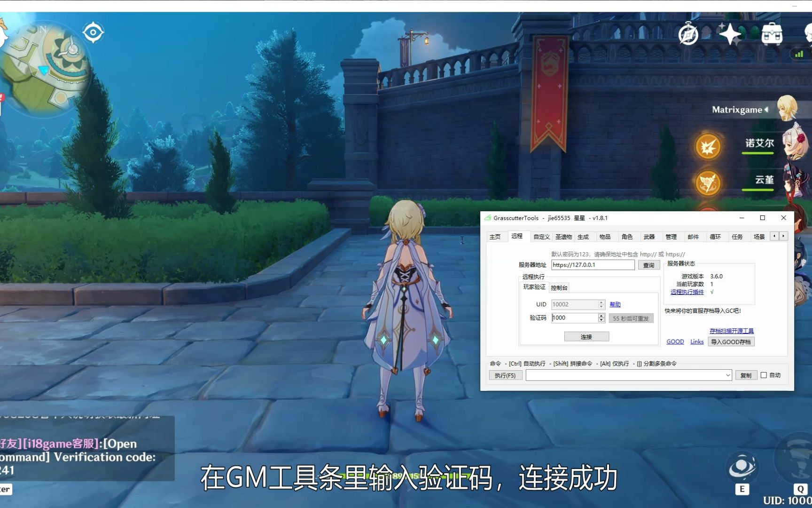Screen dimensions: 812x508
Task: Click the 游戏版本 value 3.6.0
Action: coord(716,277)
